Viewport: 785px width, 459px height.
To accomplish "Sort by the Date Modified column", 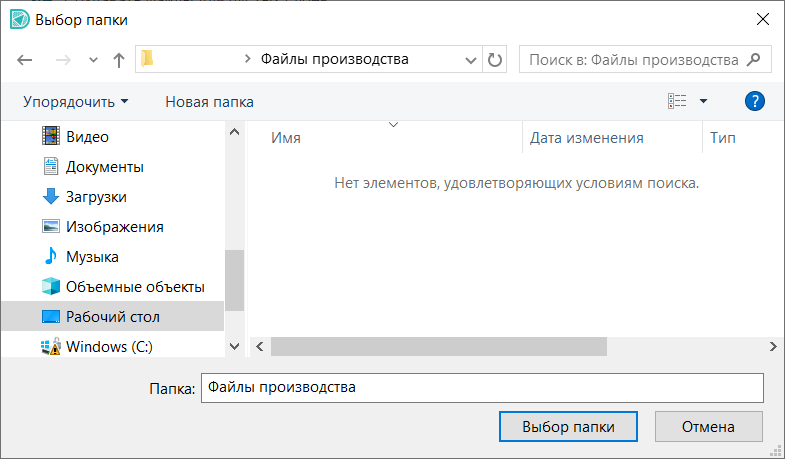I will (x=586, y=138).
